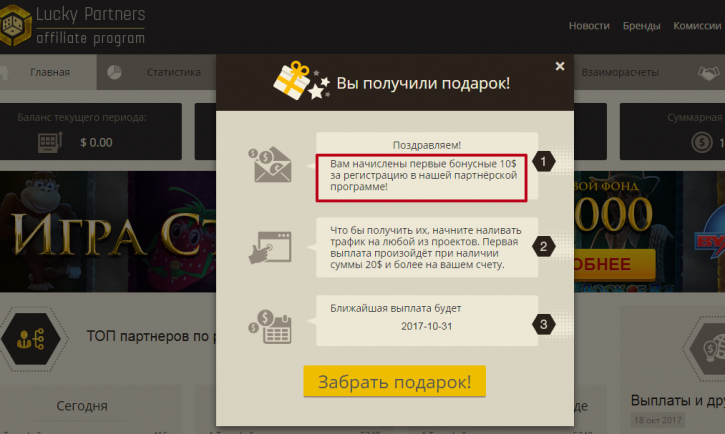Switch to the Главная tab
Screen dimensions: 725x434
click(x=48, y=72)
